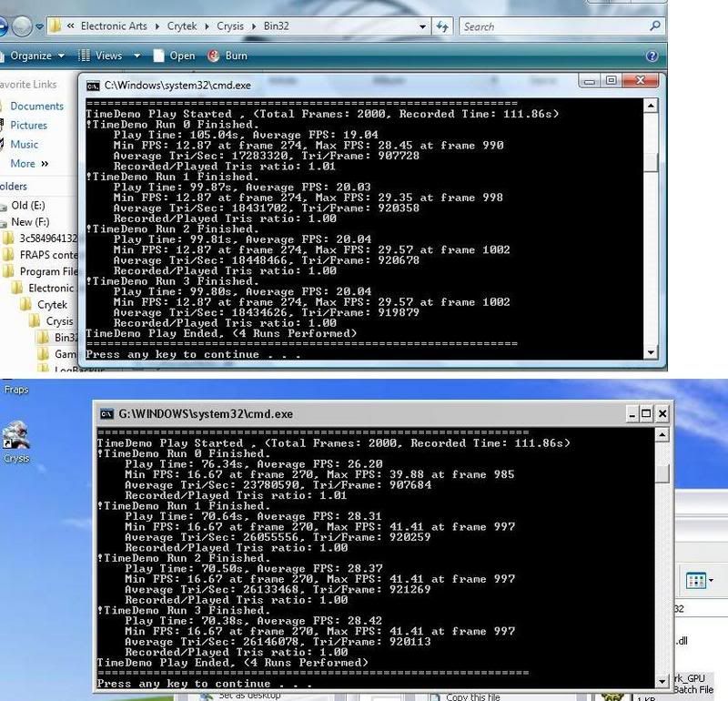Click Open in the Explorer toolbar
Screen dimensions: 728x701
(x=174, y=56)
